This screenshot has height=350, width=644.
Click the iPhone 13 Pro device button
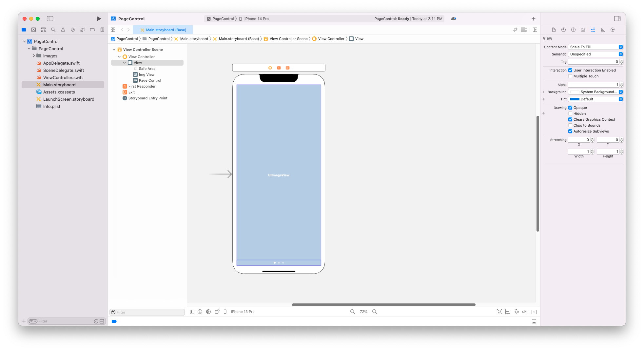[x=243, y=312]
